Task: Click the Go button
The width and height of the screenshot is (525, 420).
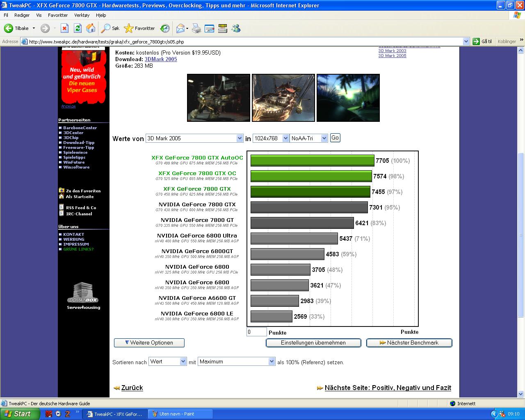Action: pos(335,138)
